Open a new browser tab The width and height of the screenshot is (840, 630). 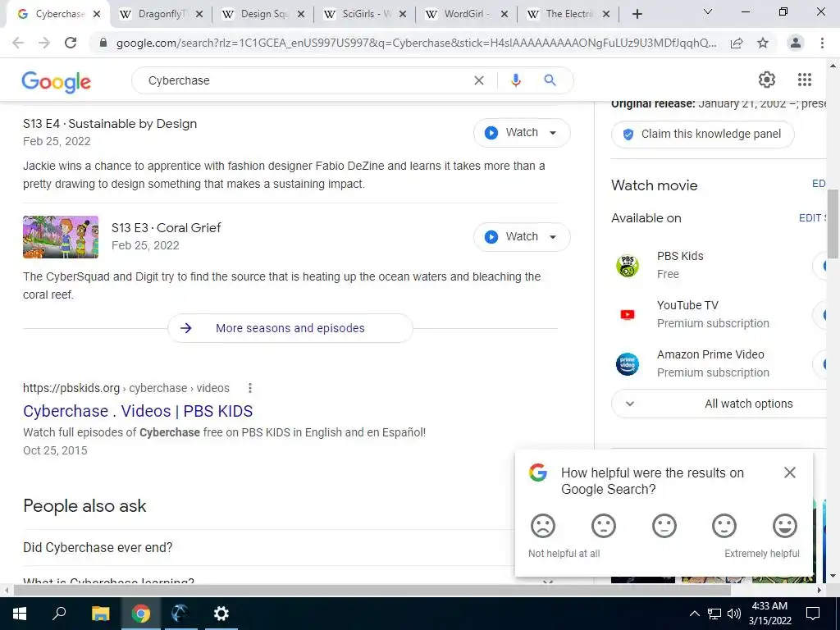637,15
